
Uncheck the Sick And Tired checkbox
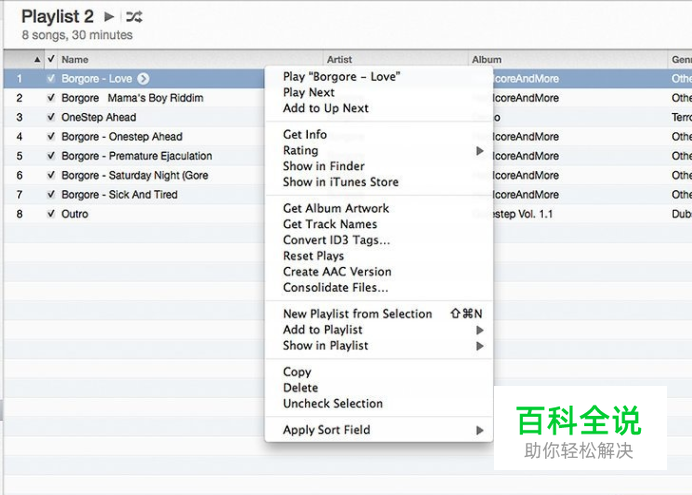pos(51,195)
